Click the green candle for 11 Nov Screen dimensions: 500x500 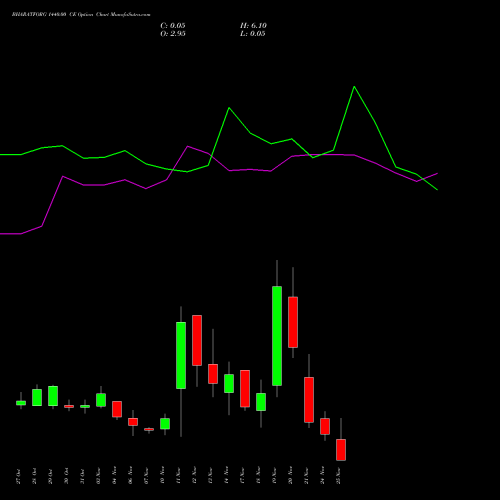(181, 355)
